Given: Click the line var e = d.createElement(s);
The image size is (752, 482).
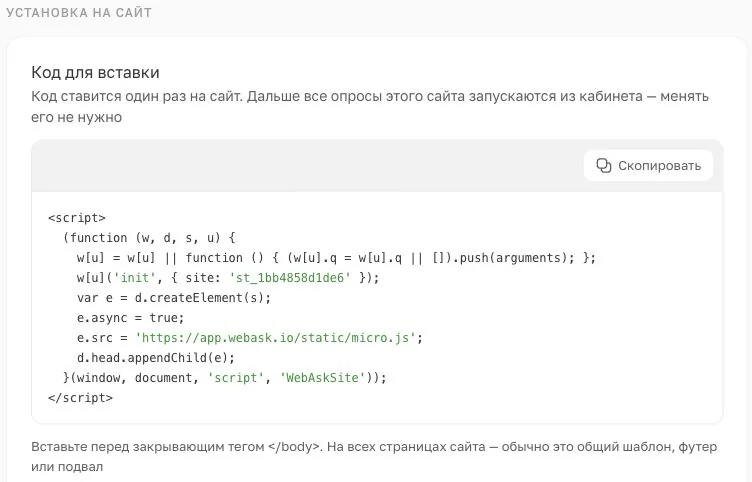Looking at the screenshot, I should 174,298.
